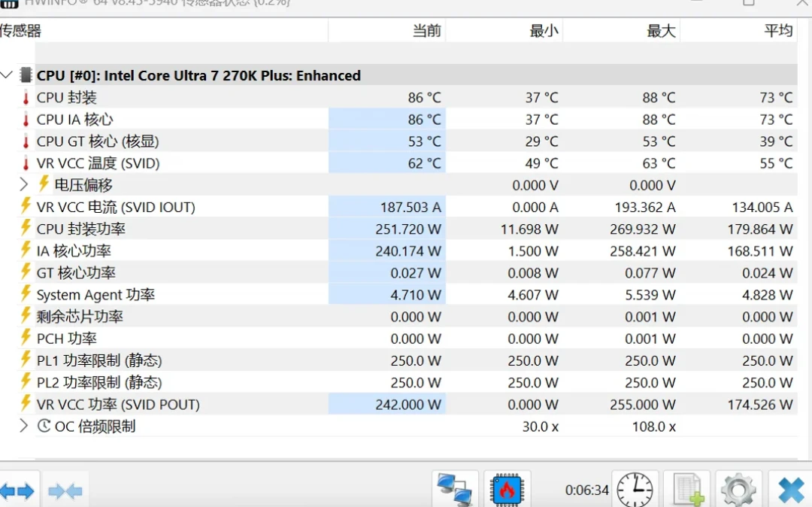Click lightning icon of PCH 功率 row

click(x=26, y=337)
